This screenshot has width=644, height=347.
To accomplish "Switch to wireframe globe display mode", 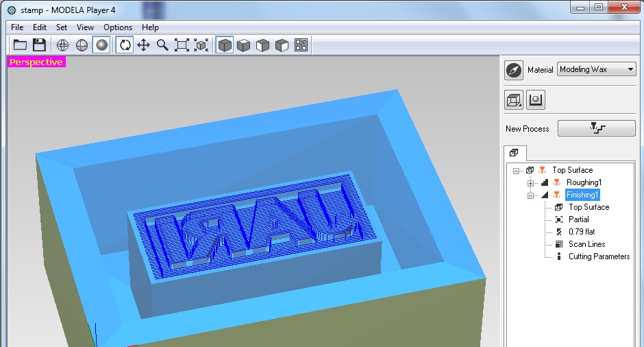I will tap(62, 45).
